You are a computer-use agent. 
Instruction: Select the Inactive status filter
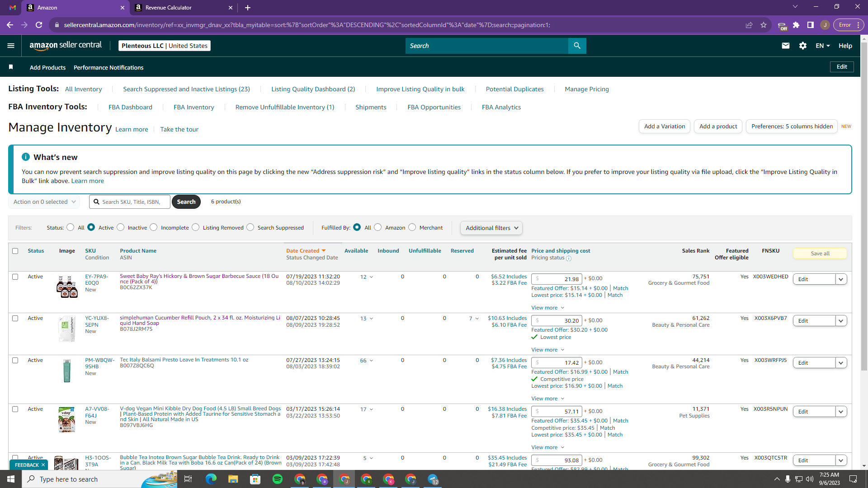click(x=120, y=227)
